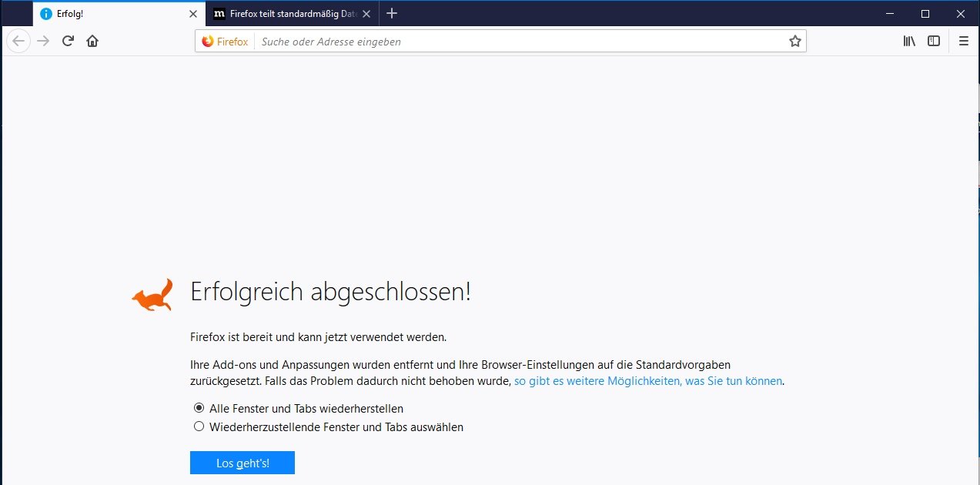Show sidebars with the sidebar icon
Image resolution: width=980 pixels, height=485 pixels.
click(x=934, y=42)
